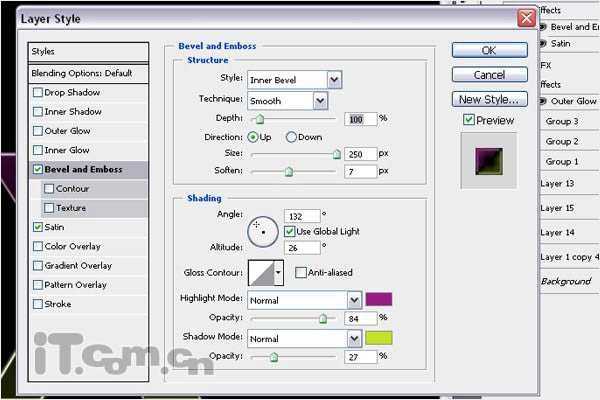The height and width of the screenshot is (400, 600).
Task: Close the Layer Style dialog
Action: pos(525,18)
